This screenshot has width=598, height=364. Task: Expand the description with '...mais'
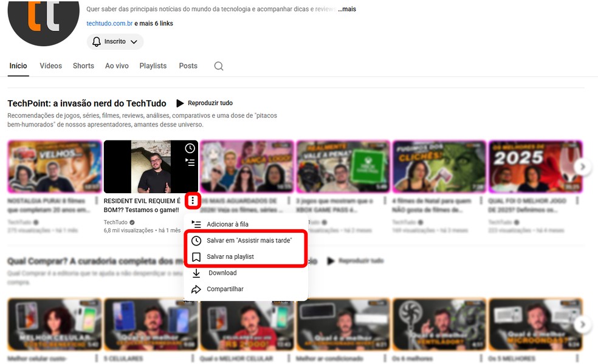click(x=347, y=9)
